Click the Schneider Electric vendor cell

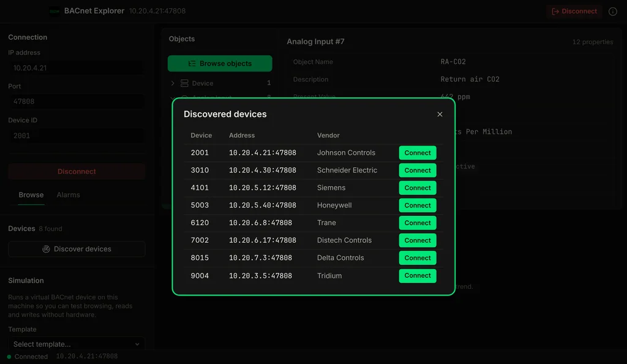coord(347,170)
